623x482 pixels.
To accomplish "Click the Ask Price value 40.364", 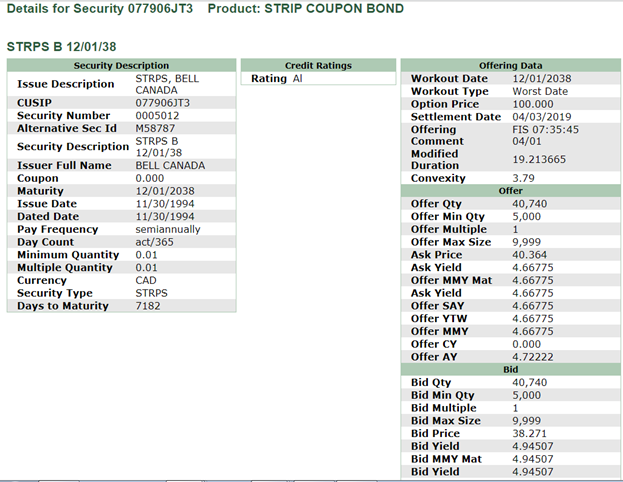I will click(x=529, y=255).
